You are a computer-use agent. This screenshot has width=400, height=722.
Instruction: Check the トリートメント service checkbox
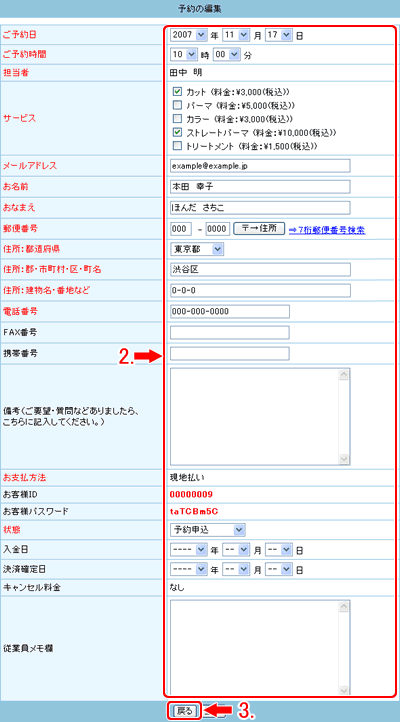[177, 146]
